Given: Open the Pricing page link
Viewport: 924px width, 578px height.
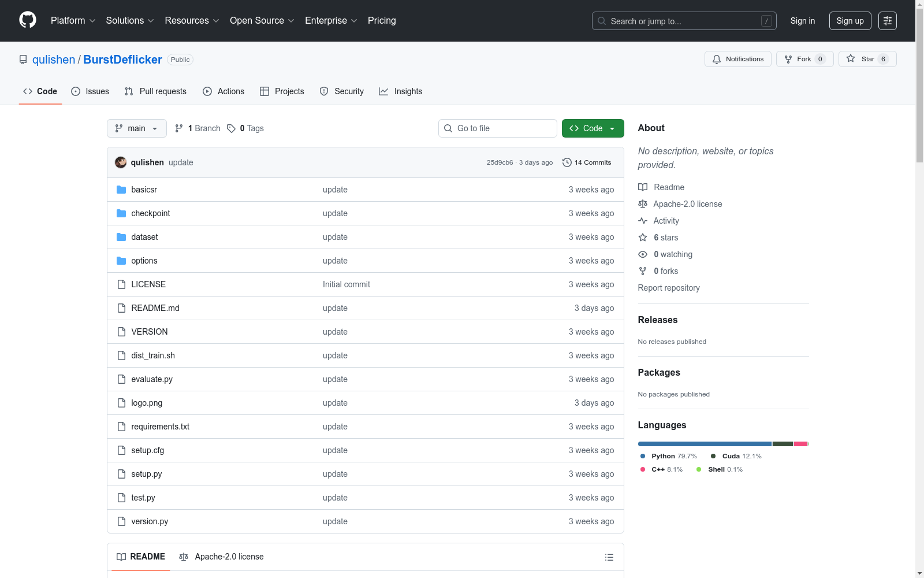Looking at the screenshot, I should [x=382, y=21].
